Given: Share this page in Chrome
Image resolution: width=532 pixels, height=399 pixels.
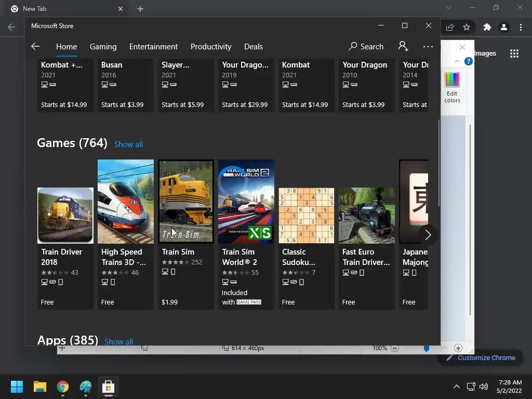Looking at the screenshot, I should 450,27.
